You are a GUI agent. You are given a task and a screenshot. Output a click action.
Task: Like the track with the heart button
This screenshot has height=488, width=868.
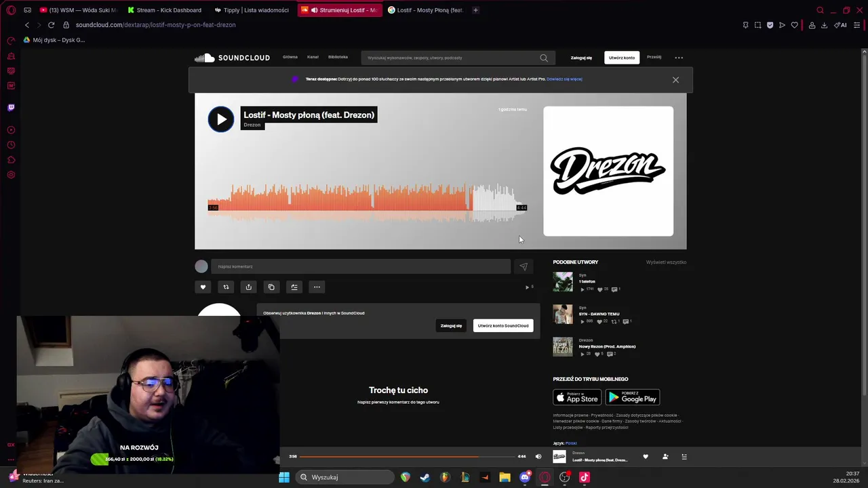(203, 287)
